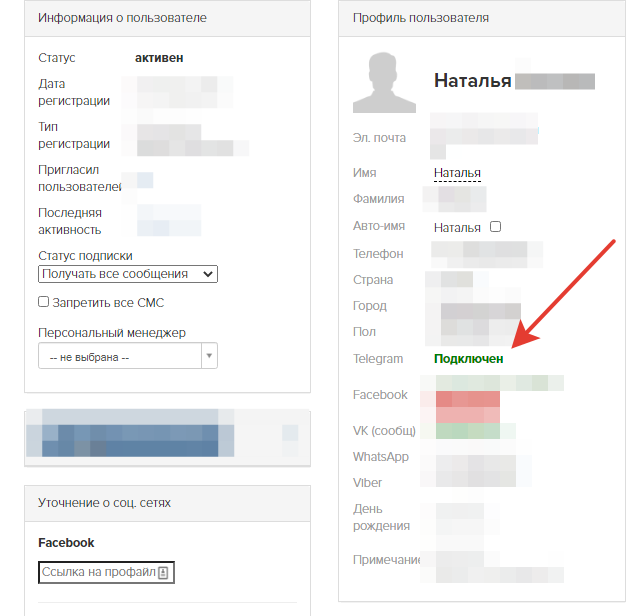Click the Эл. почта field label

tap(379, 138)
